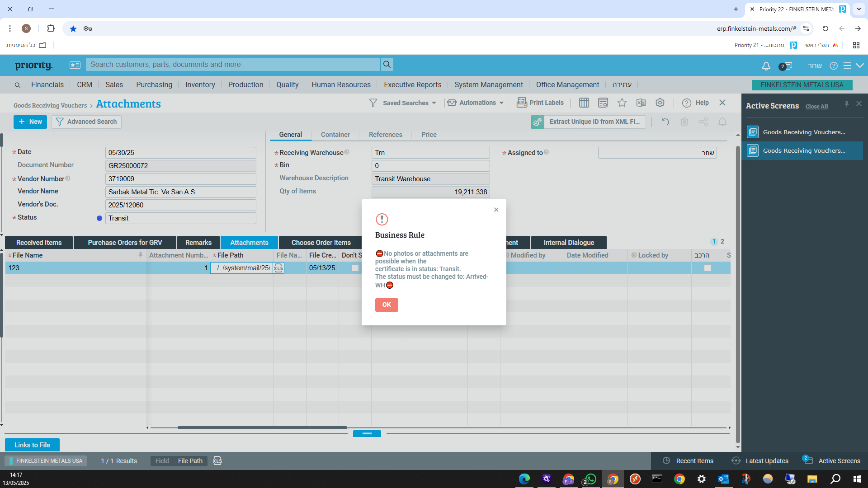This screenshot has height=488, width=868.
Task: Toggle the הרכב checkbox in row
Action: point(708,268)
